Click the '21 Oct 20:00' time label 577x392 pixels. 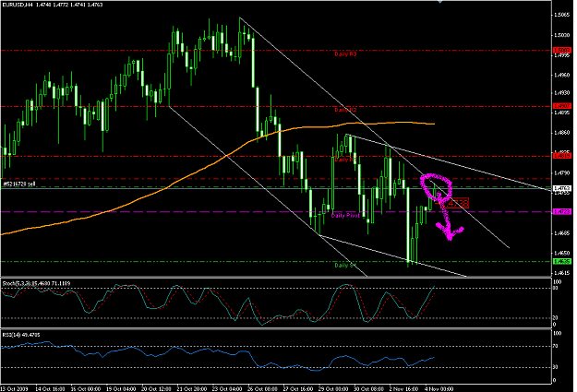point(192,388)
